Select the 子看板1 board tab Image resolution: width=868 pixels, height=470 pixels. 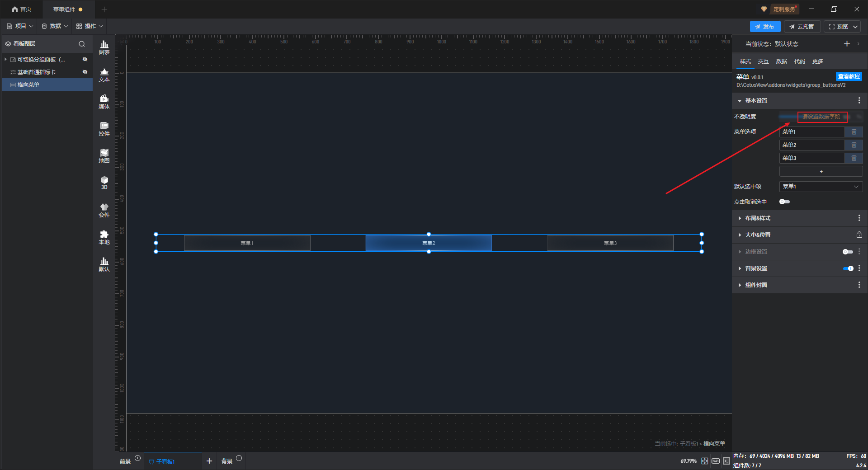point(173,461)
